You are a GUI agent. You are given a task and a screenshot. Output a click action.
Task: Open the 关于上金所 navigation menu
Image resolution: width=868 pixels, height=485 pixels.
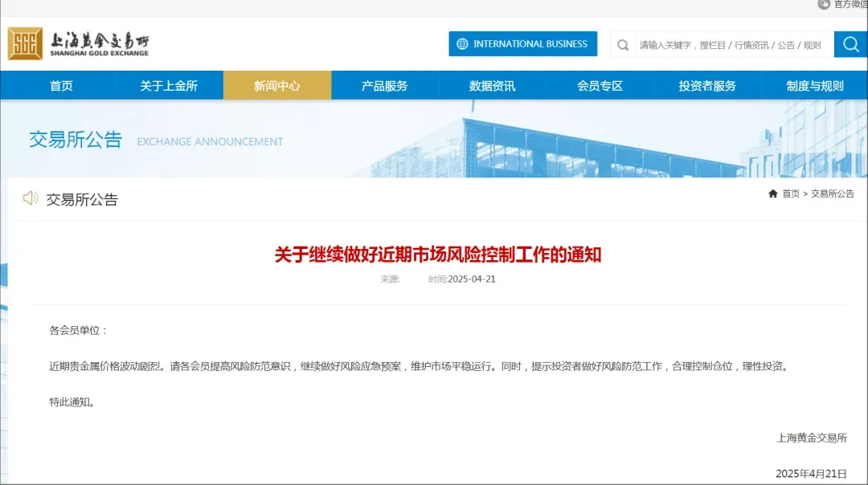pos(169,86)
